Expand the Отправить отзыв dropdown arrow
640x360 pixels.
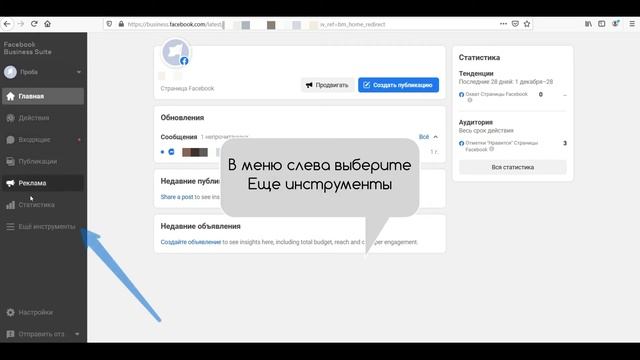[77, 334]
